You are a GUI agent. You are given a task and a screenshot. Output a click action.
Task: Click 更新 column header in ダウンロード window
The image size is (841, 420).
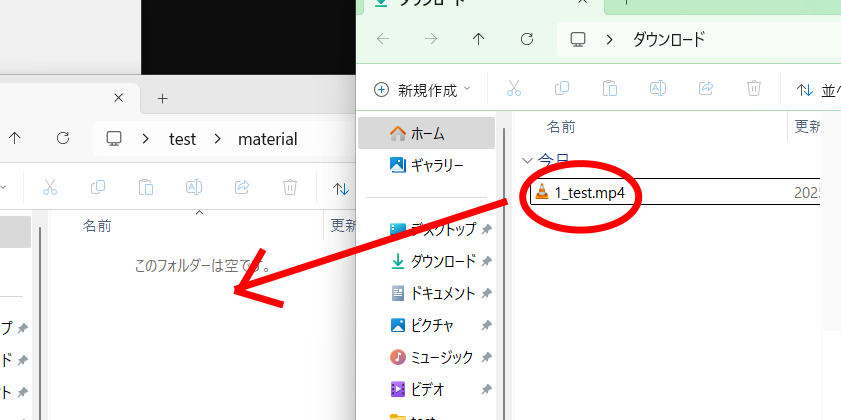point(807,127)
